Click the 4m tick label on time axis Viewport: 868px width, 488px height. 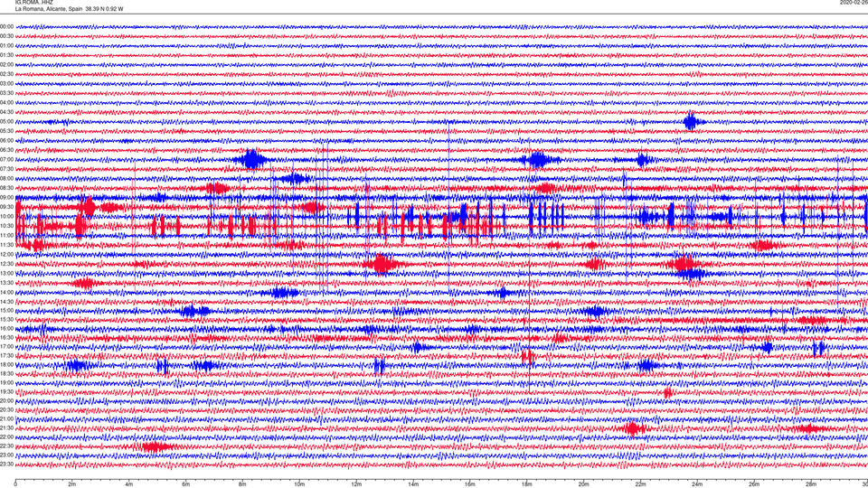(x=129, y=484)
